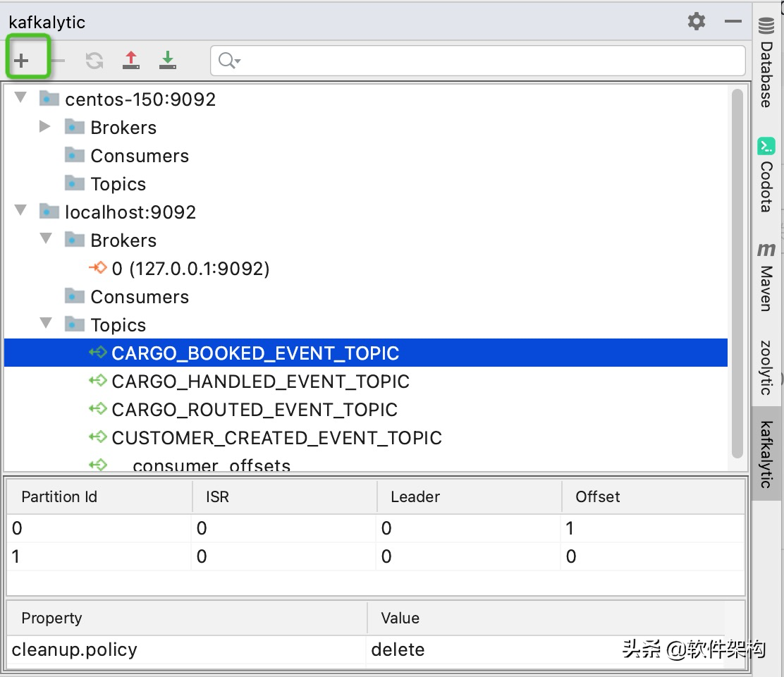Select Topics folder icon under localhost:9092
This screenshot has width=784, height=677.
click(75, 324)
